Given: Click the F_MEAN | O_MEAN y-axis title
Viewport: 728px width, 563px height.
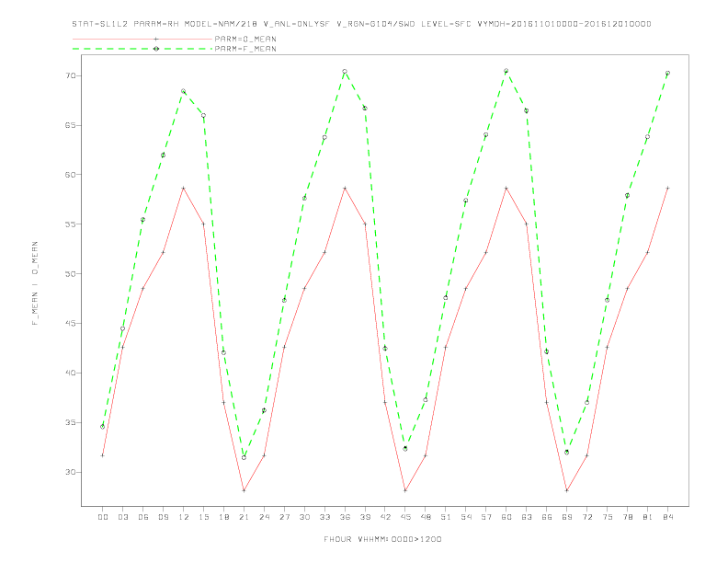Looking at the screenshot, I should tap(35, 283).
